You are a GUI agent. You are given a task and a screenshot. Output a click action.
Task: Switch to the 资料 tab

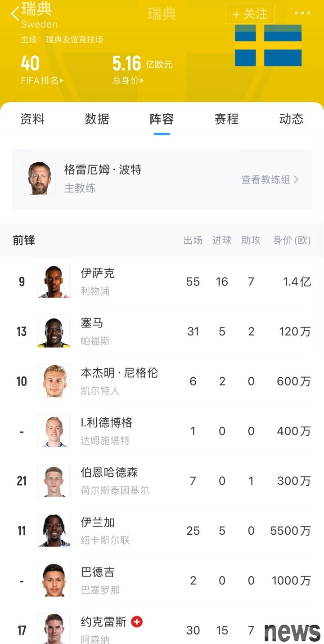(32, 119)
